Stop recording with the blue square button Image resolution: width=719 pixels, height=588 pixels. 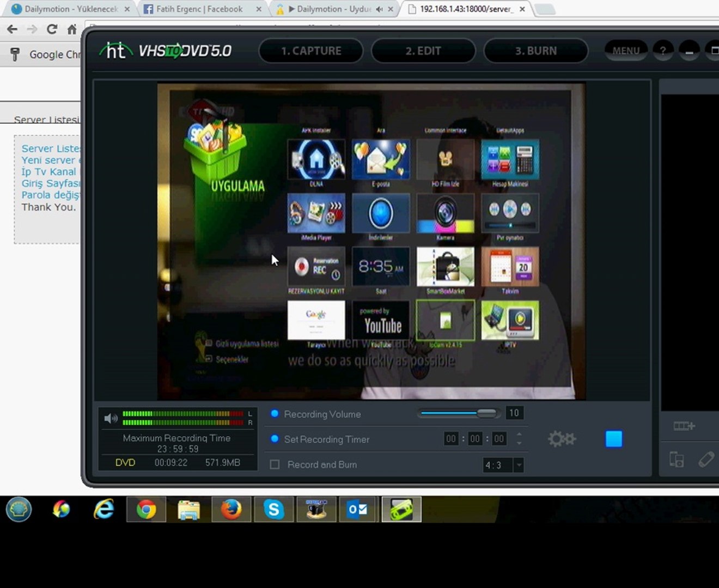614,439
